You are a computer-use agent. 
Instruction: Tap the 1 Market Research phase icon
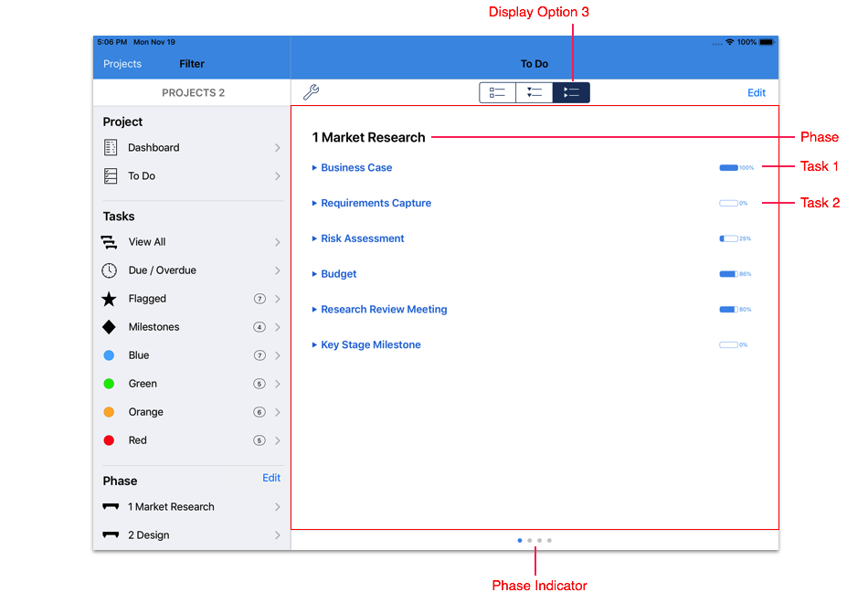click(x=111, y=507)
